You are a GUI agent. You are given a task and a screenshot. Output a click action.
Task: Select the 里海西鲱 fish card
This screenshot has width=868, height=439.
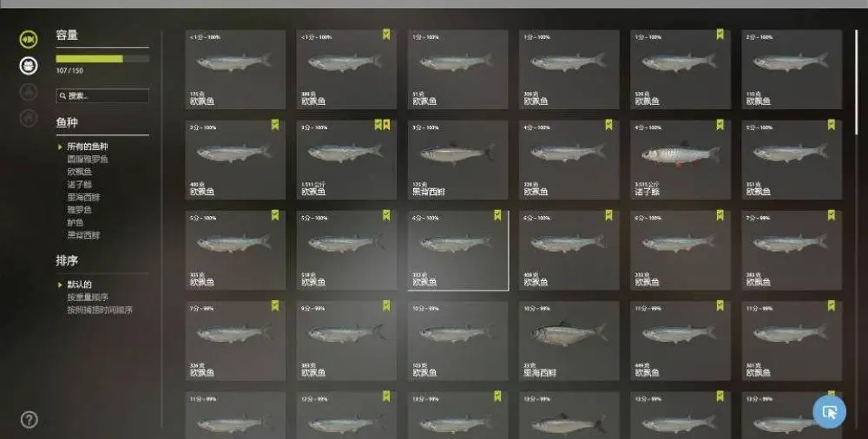(569, 341)
